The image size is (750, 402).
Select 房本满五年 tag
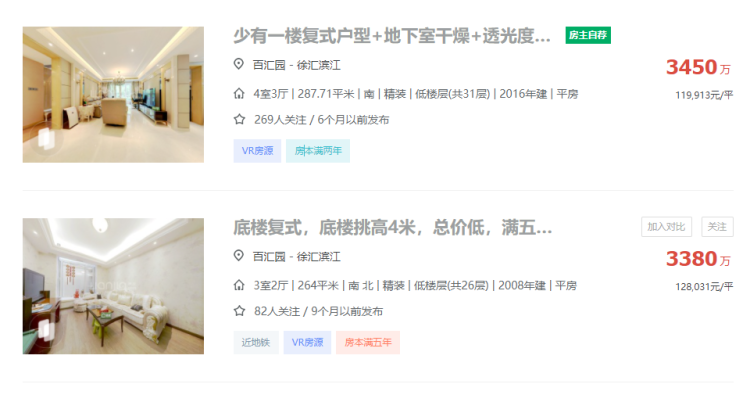[368, 343]
